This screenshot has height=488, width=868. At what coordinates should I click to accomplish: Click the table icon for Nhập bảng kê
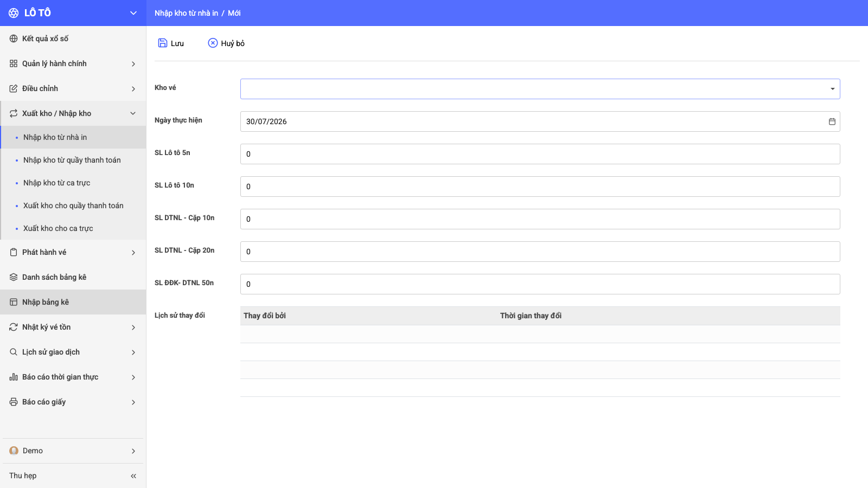point(14,302)
